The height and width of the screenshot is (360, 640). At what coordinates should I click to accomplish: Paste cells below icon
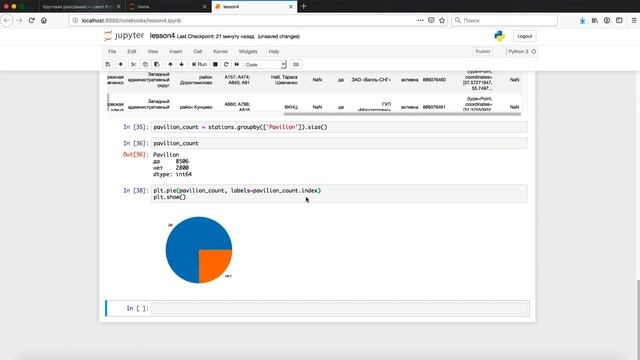click(x=157, y=64)
